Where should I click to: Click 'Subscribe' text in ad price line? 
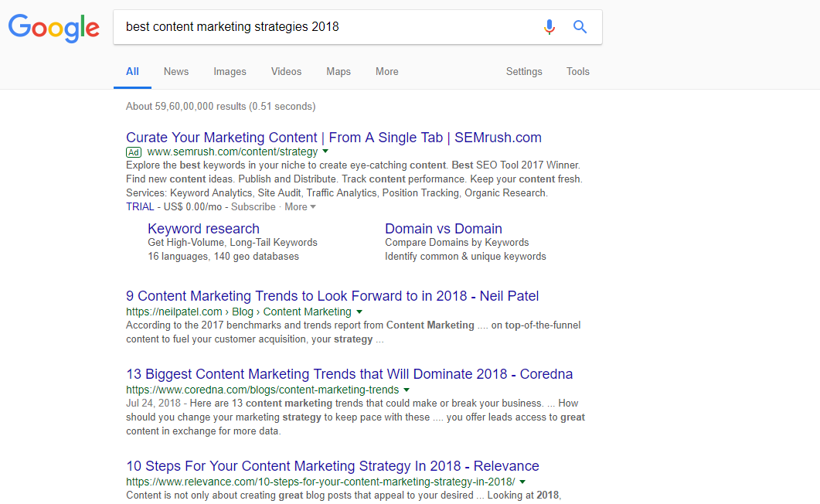click(x=253, y=206)
